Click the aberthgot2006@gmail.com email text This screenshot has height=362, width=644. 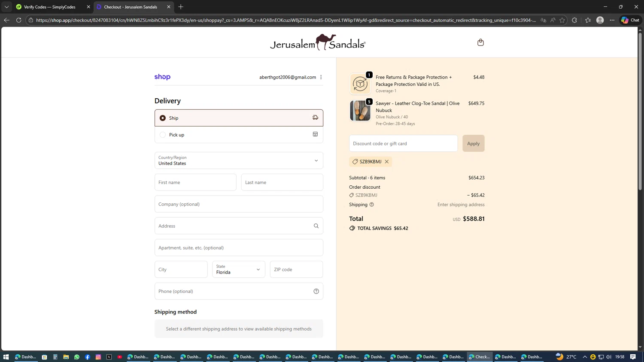point(288,77)
